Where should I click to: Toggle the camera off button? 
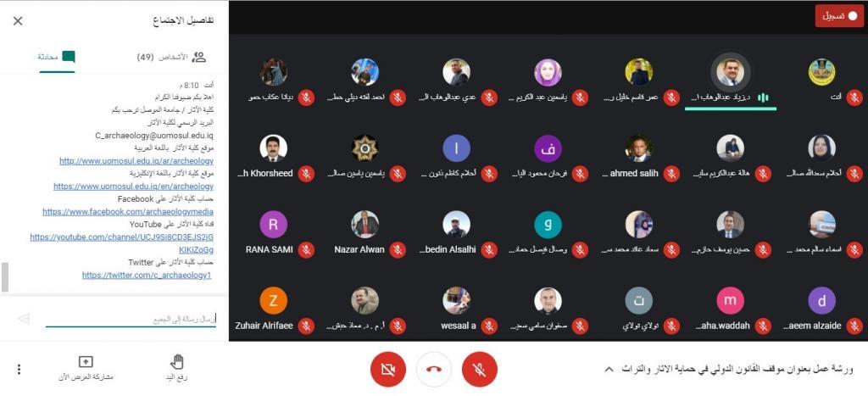point(388,369)
